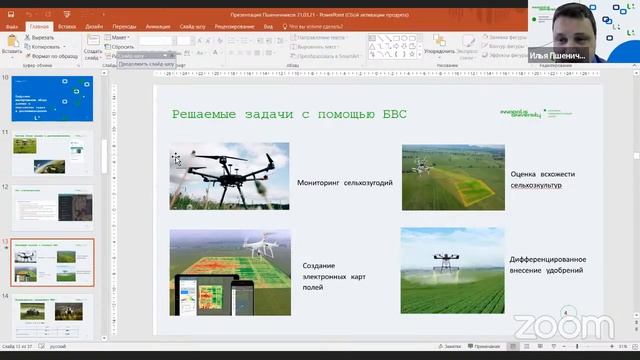Switch to slide sorter view icon
The image size is (640, 360).
pos(527,346)
